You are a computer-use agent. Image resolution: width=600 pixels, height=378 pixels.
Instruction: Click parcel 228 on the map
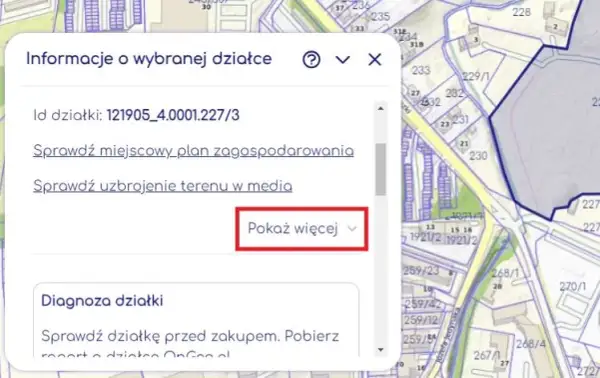522,12
